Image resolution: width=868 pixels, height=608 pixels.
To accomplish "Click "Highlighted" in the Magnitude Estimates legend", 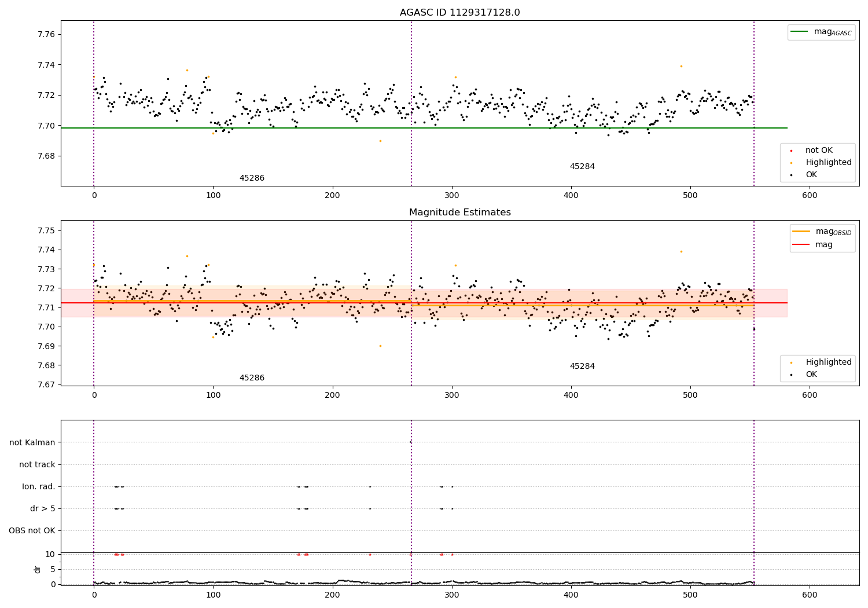I will pos(821,362).
